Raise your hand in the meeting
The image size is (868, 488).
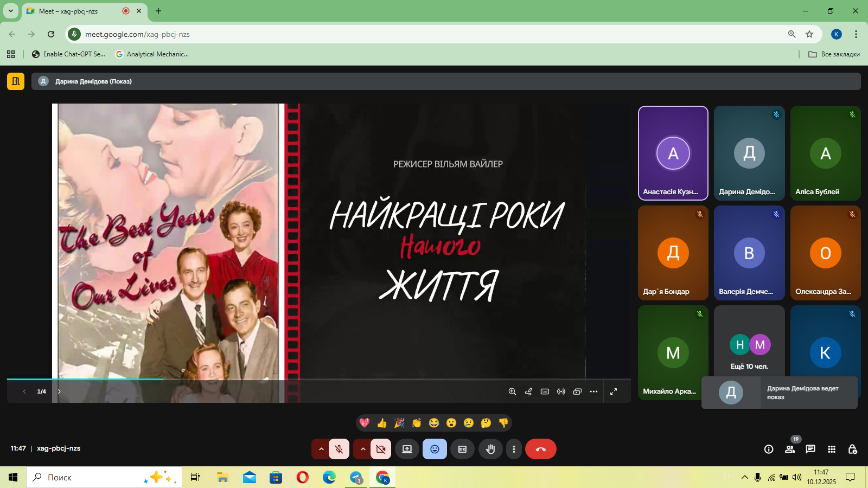[x=490, y=449]
